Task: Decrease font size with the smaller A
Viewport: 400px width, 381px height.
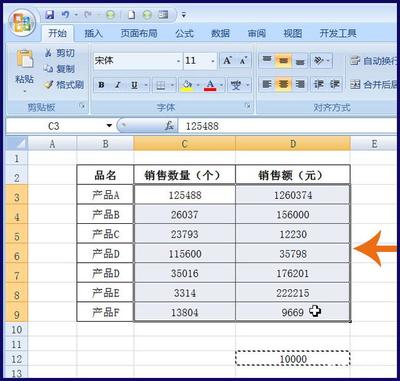Action: click(243, 61)
